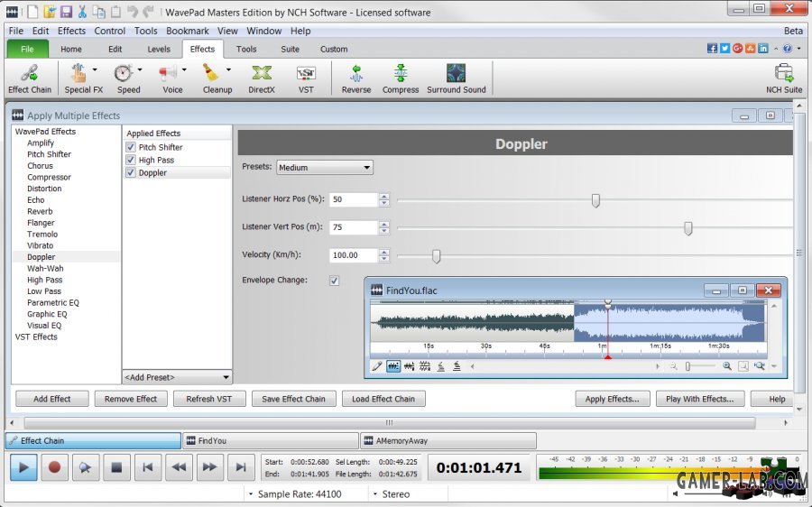812x507 pixels.
Task: Uncheck the Doppler applied effect checkbox
Action: pos(131,172)
